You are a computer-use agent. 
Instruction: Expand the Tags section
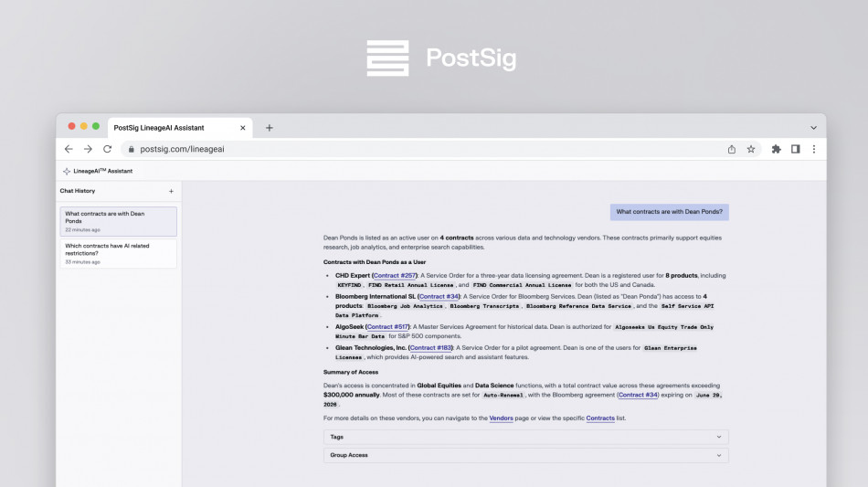click(x=525, y=437)
